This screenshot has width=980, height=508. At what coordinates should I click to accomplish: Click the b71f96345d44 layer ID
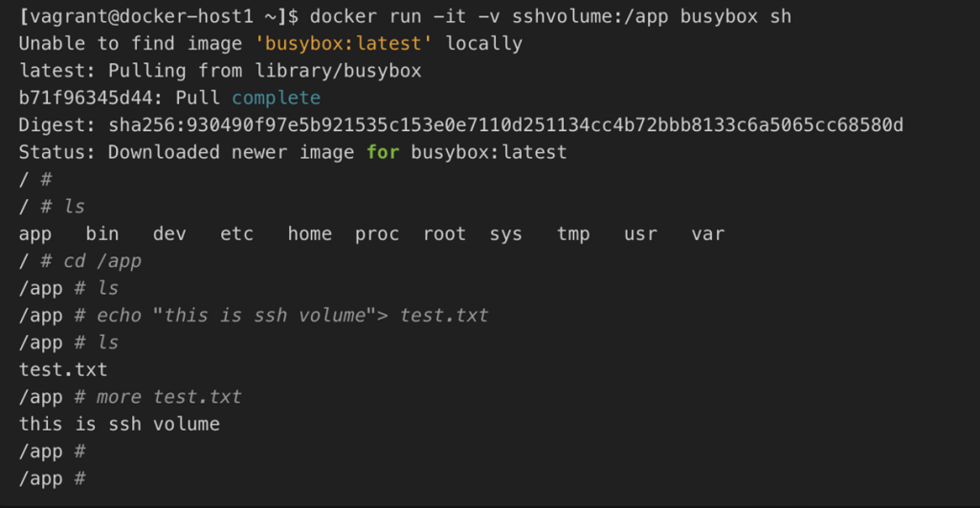pos(85,99)
